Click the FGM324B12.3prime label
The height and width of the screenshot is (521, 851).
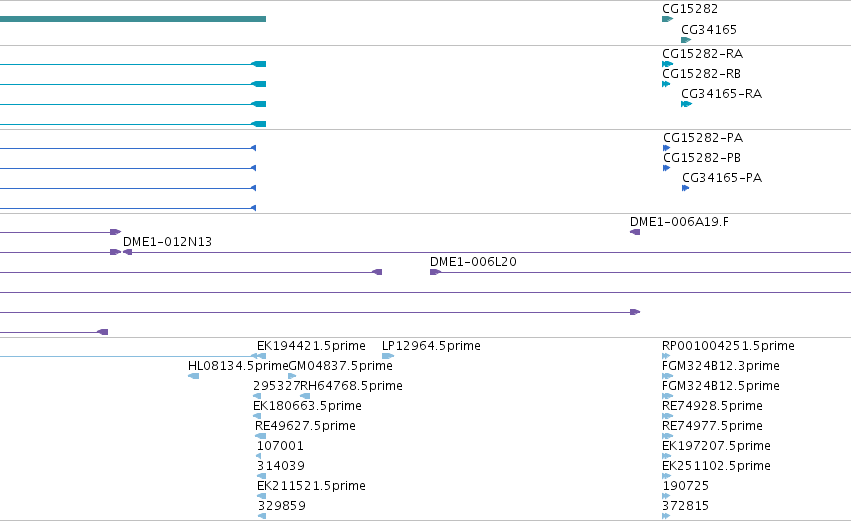coord(721,366)
